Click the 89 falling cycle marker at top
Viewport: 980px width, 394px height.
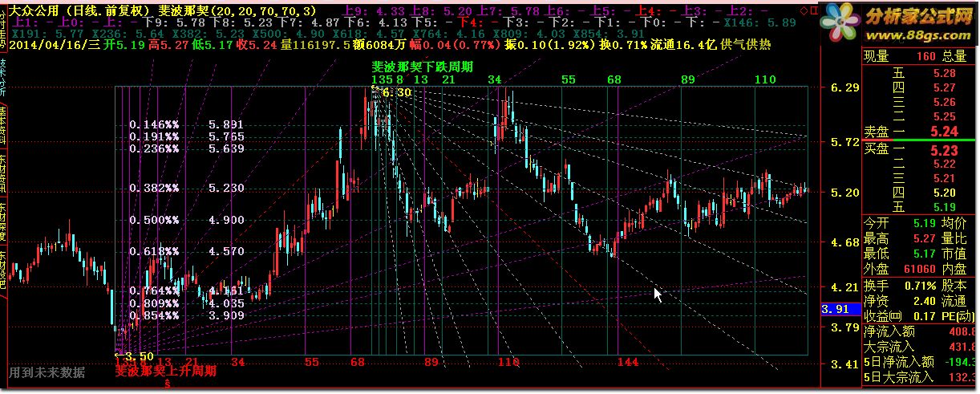[687, 79]
